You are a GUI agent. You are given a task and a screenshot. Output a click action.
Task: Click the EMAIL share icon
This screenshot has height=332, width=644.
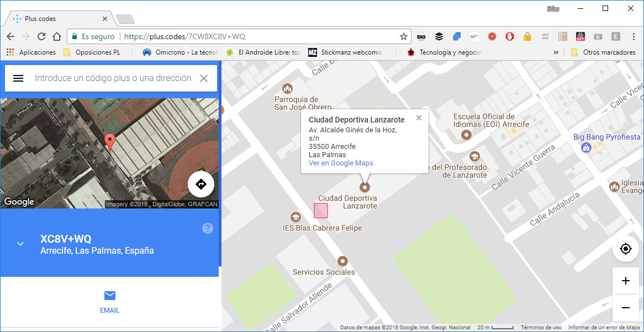click(109, 296)
